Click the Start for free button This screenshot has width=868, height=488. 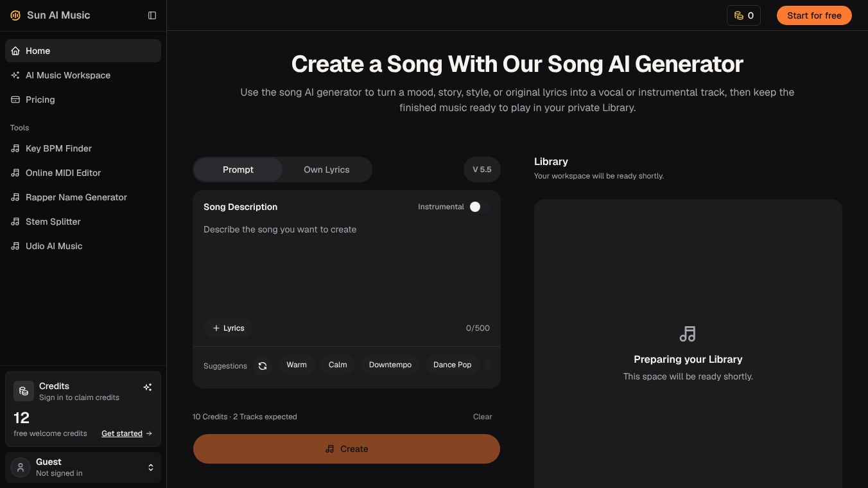click(814, 15)
